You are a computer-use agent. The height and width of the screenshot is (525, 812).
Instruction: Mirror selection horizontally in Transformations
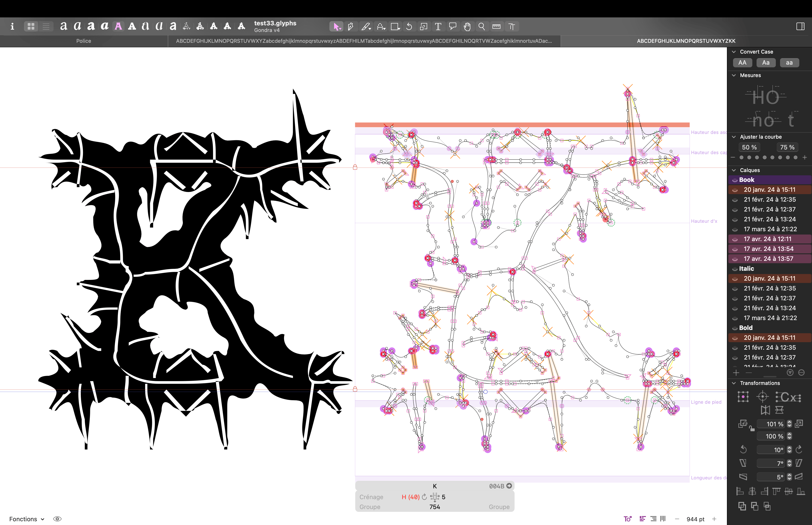(x=765, y=410)
